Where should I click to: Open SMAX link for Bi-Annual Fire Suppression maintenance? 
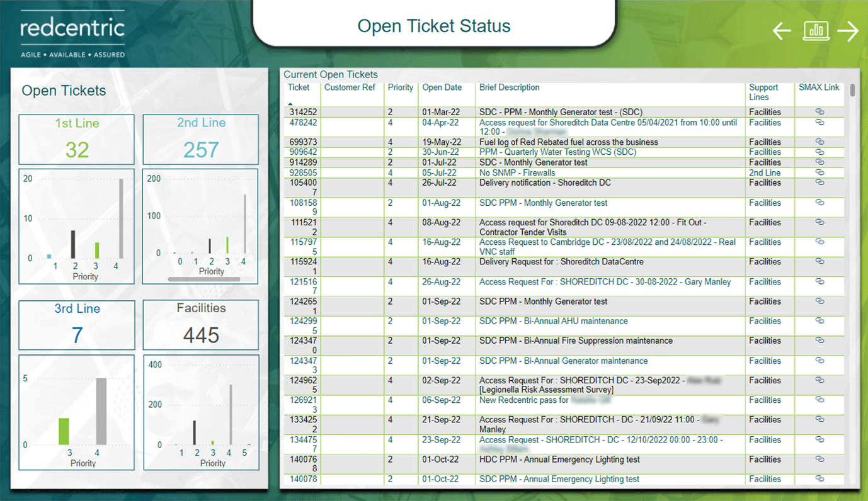click(x=819, y=341)
